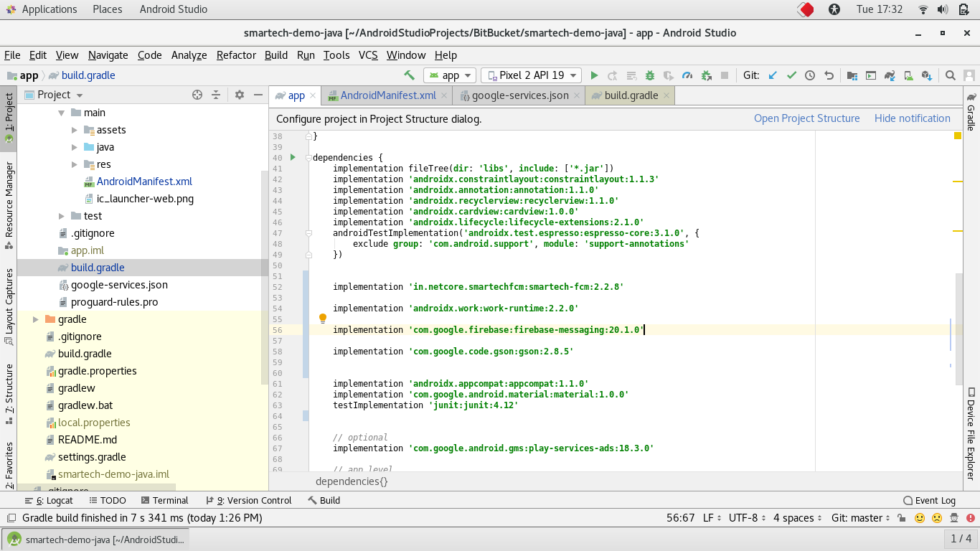Show Git history clock icon
Screen dimensions: 980x551
pyautogui.click(x=810, y=75)
